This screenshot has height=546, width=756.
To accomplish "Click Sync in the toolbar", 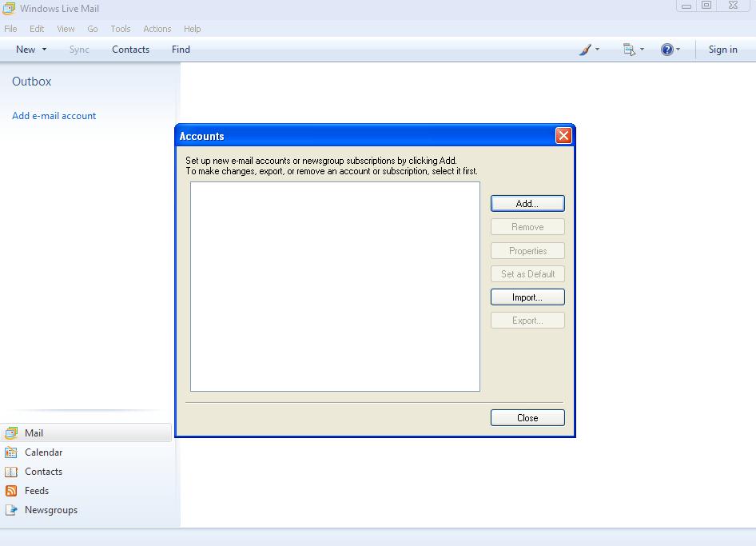I will click(x=79, y=50).
